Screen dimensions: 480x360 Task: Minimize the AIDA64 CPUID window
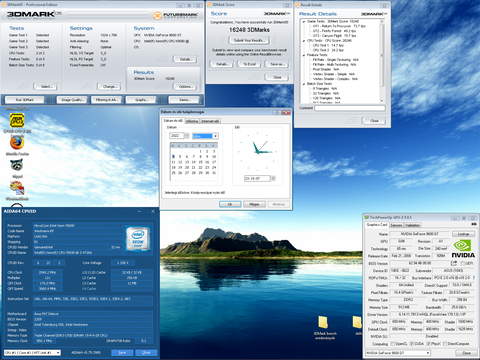coord(140,211)
